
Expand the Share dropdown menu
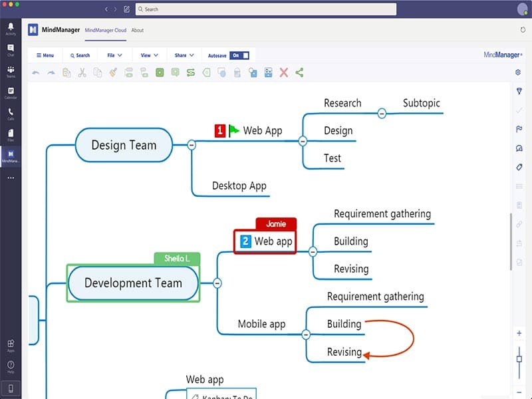pyautogui.click(x=184, y=55)
